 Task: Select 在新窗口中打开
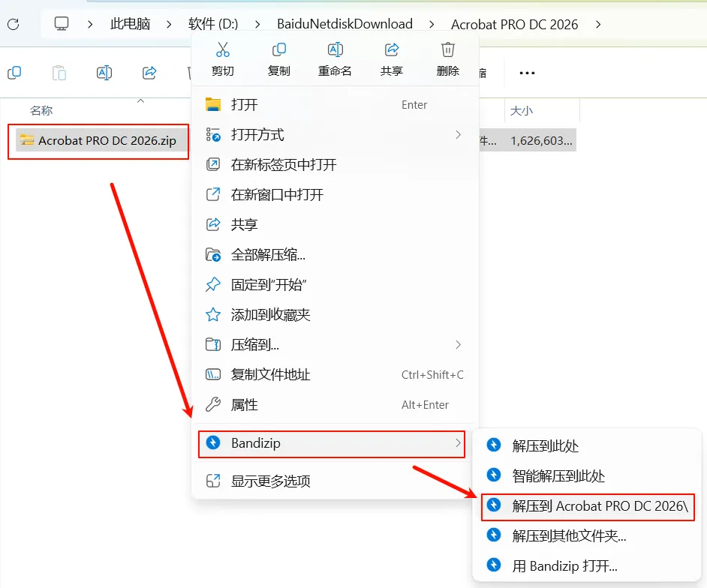(x=335, y=195)
